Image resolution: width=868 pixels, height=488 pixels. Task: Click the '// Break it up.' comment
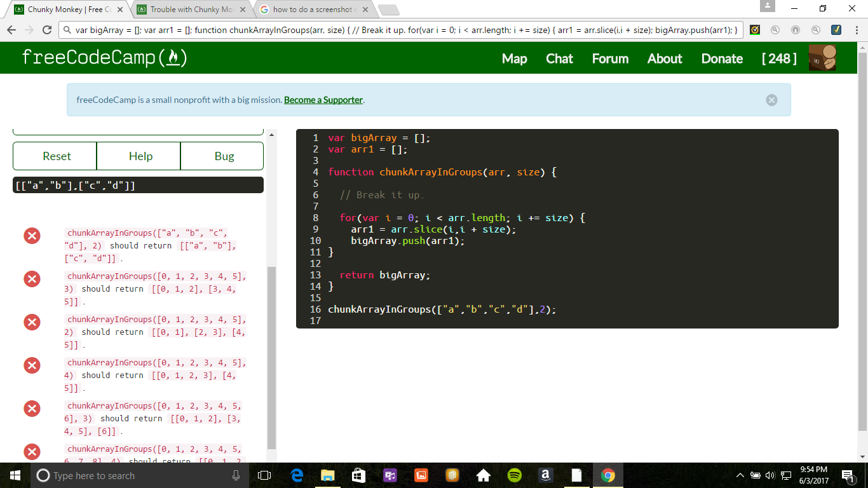[382, 195]
